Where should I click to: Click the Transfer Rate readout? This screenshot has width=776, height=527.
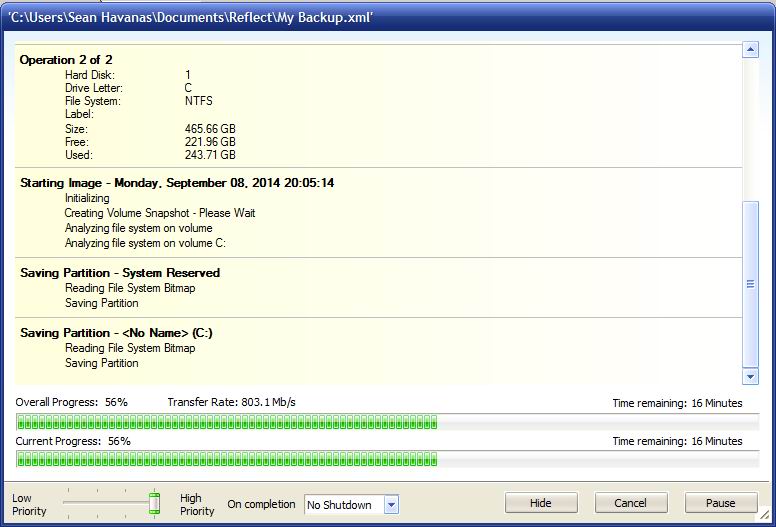[x=231, y=402]
